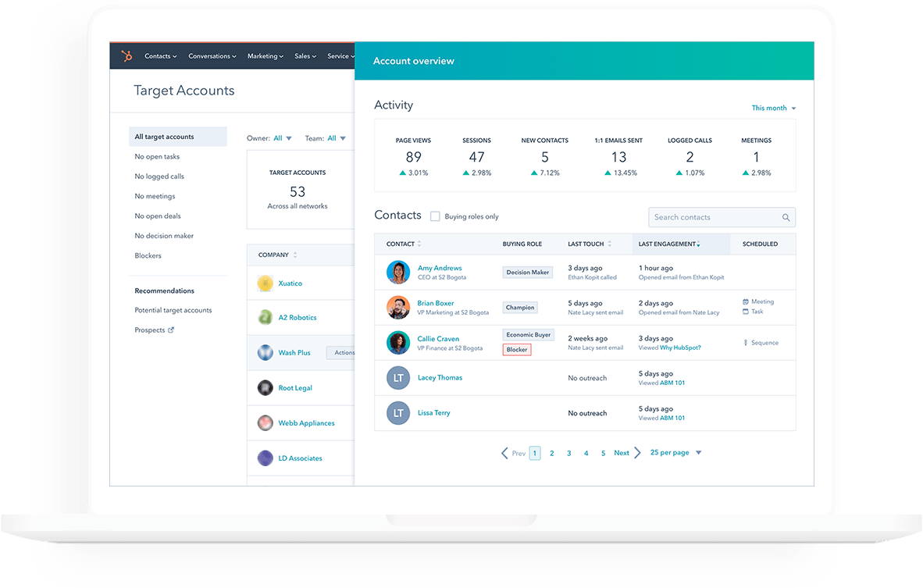Viewport: 923px width, 588px height.
Task: Open the Meeting icon for Brian Boxer
Action: point(745,301)
